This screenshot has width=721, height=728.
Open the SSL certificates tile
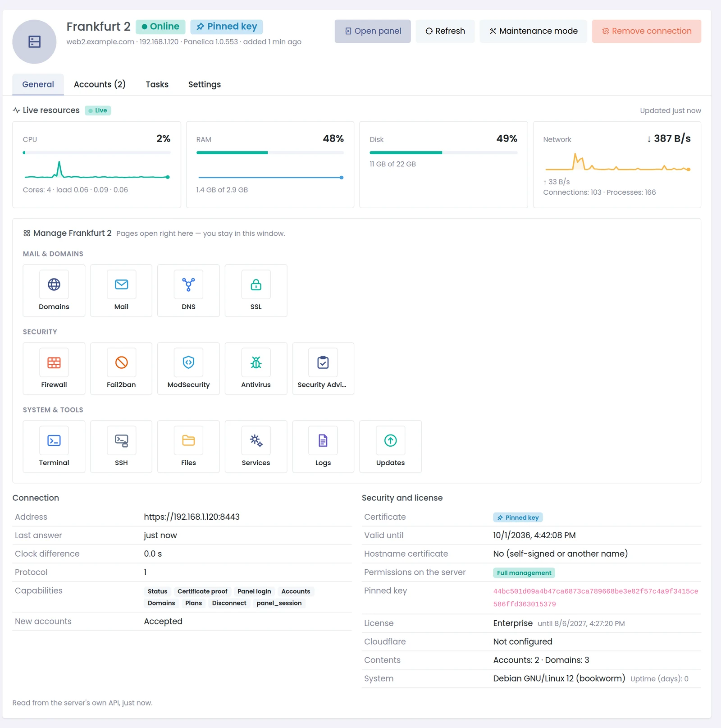(256, 290)
